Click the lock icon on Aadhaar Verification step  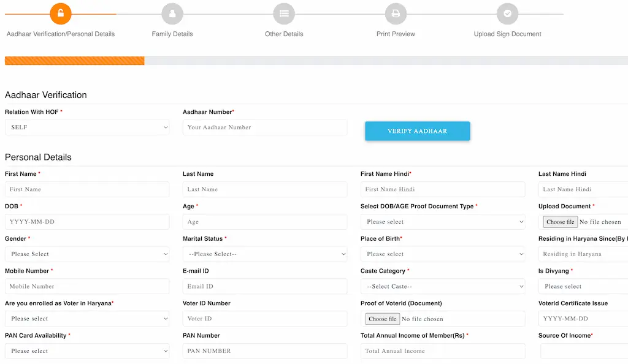coord(60,13)
